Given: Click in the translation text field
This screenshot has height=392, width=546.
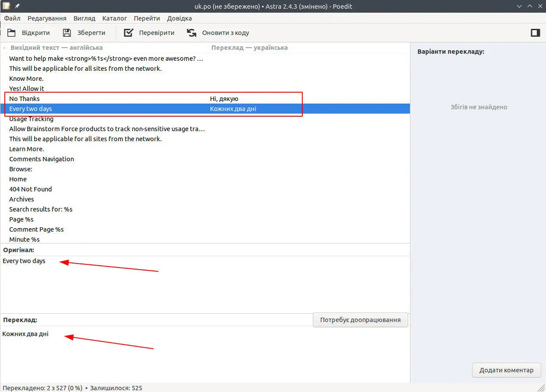Looking at the screenshot, I should (205, 354).
